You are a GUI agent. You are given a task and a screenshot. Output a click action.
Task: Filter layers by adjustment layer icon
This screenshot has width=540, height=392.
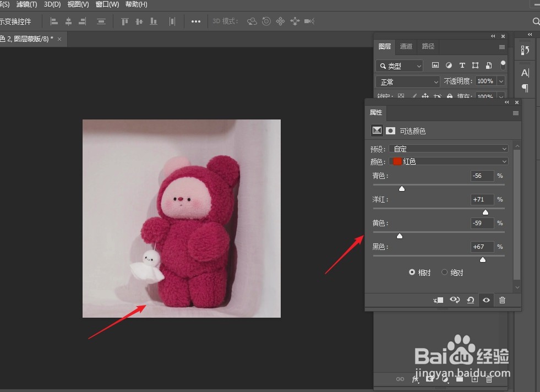pyautogui.click(x=449, y=65)
